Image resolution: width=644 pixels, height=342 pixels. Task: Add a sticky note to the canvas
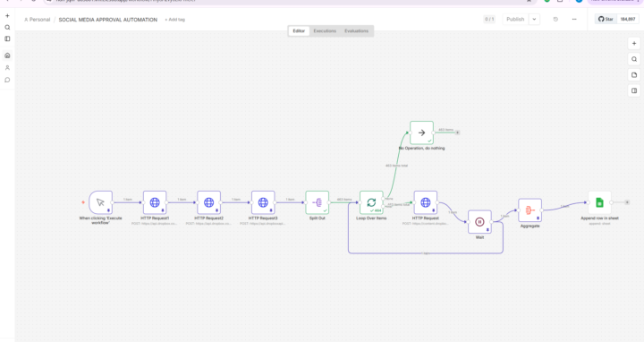[x=634, y=75]
